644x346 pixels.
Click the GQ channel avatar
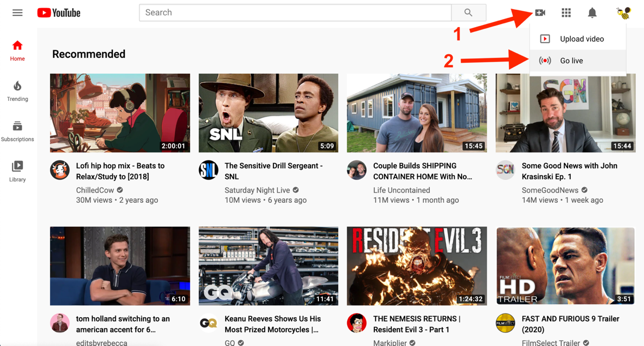(x=208, y=323)
